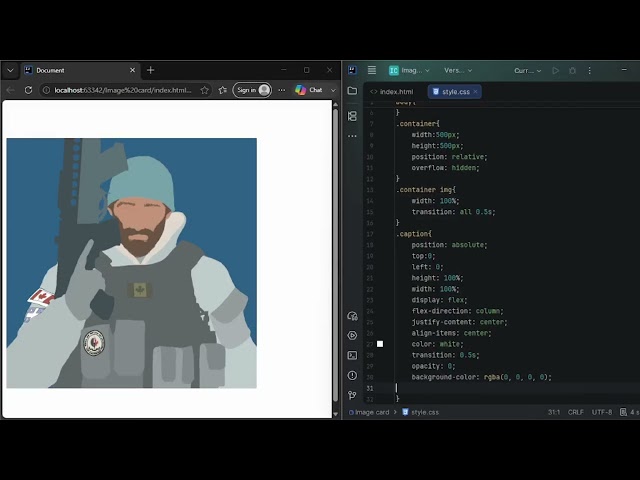Close the style.css editor tab
This screenshot has width=640, height=480.
tap(476, 92)
